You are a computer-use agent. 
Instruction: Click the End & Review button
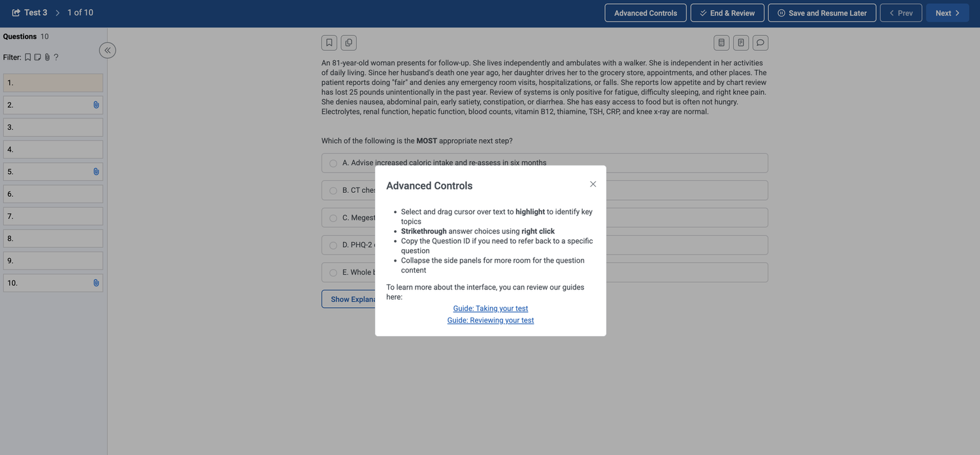(x=727, y=13)
